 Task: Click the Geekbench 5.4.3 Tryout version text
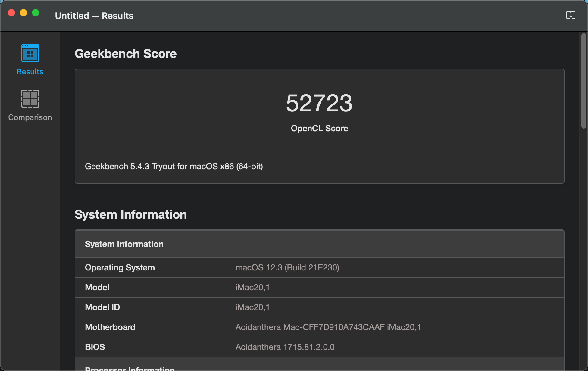coord(174,166)
